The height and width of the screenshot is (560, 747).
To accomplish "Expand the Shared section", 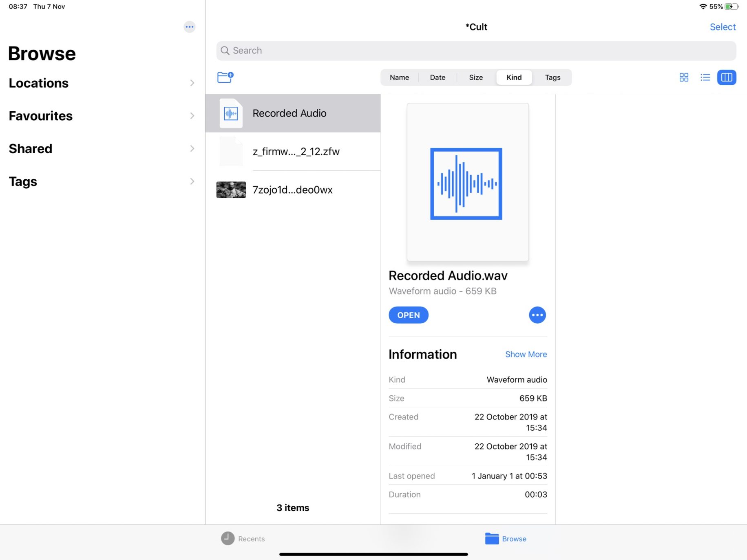I will point(102,149).
